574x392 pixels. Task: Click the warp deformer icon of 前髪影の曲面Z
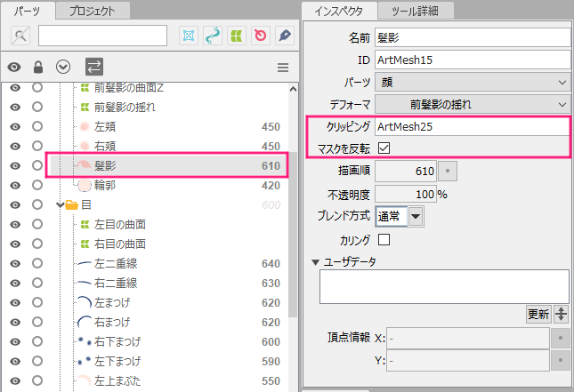pyautogui.click(x=85, y=87)
